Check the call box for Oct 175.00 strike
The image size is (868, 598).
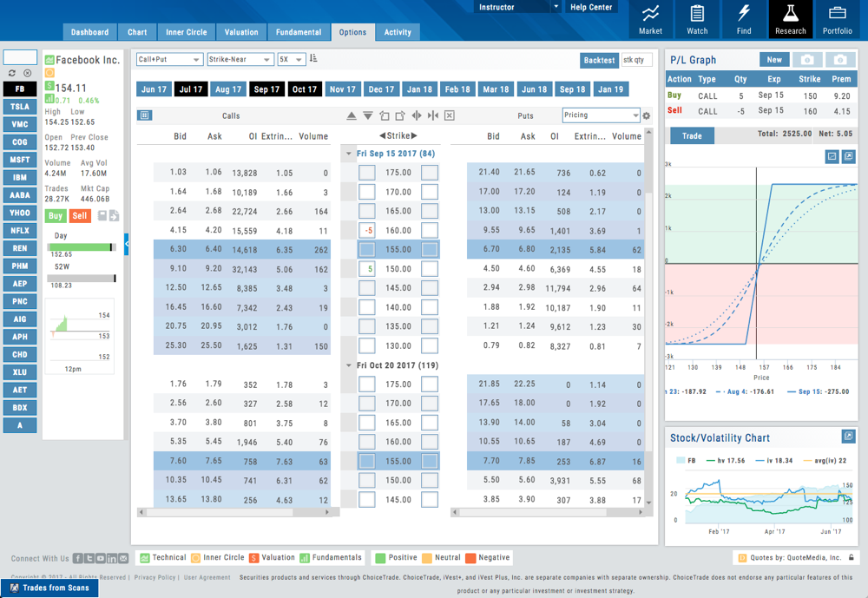tap(366, 384)
